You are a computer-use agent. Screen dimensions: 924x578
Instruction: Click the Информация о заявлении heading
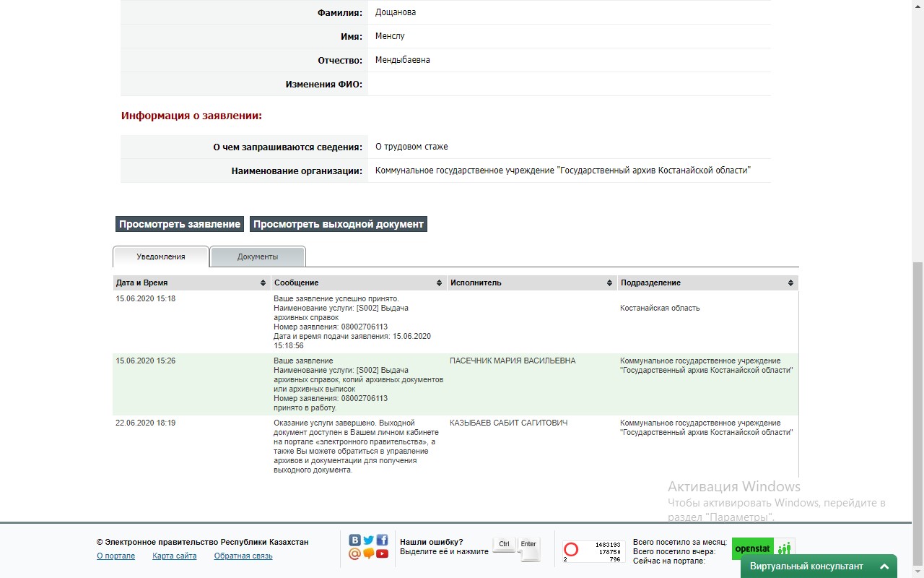(191, 116)
